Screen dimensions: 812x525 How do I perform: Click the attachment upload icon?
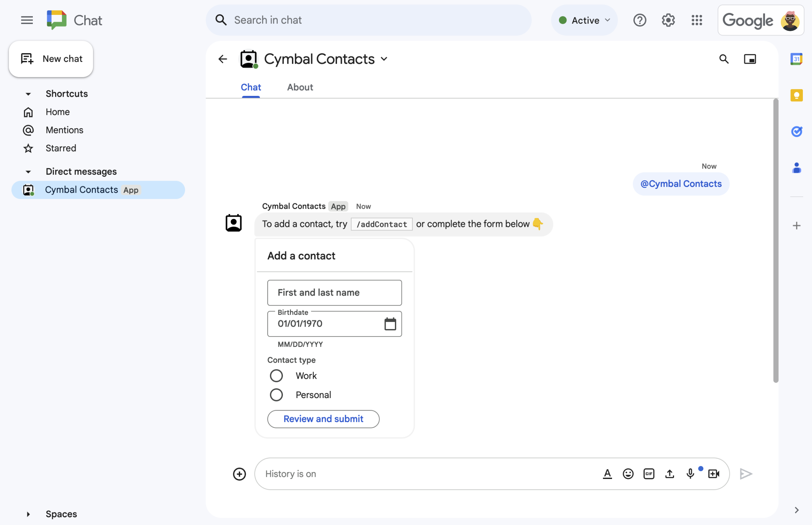click(670, 474)
